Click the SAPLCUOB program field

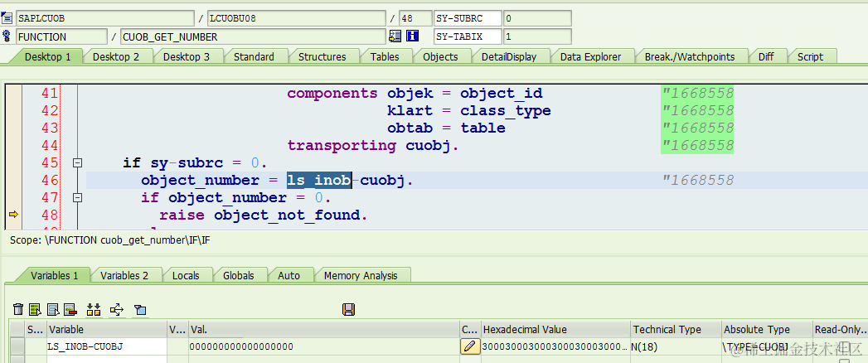point(106,18)
